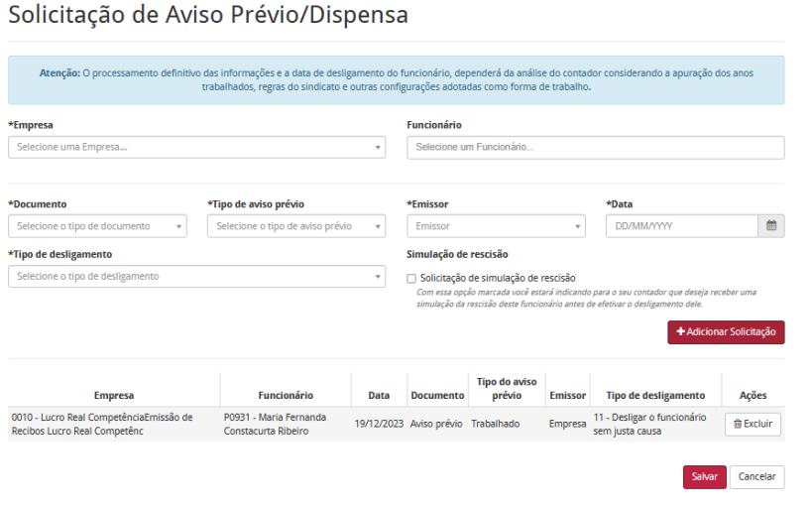This screenshot has height=509, width=812.
Task: Open the Empresa dropdown
Action: [196, 147]
